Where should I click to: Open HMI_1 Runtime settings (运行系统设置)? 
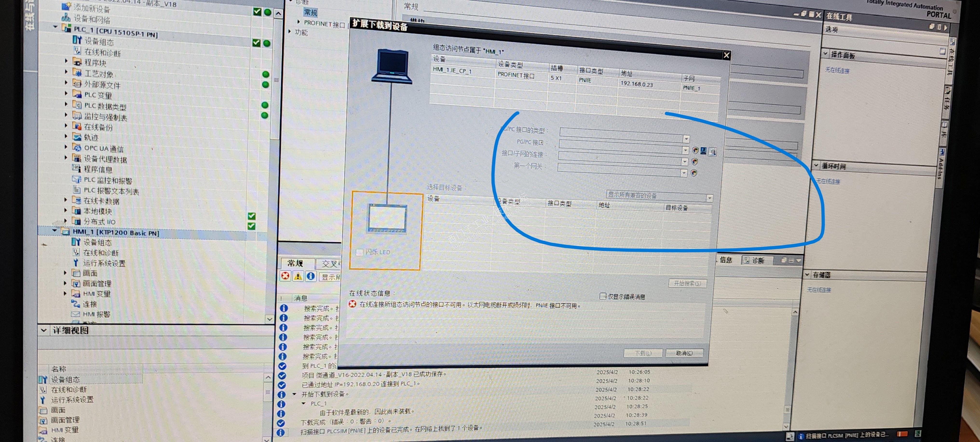(x=104, y=263)
